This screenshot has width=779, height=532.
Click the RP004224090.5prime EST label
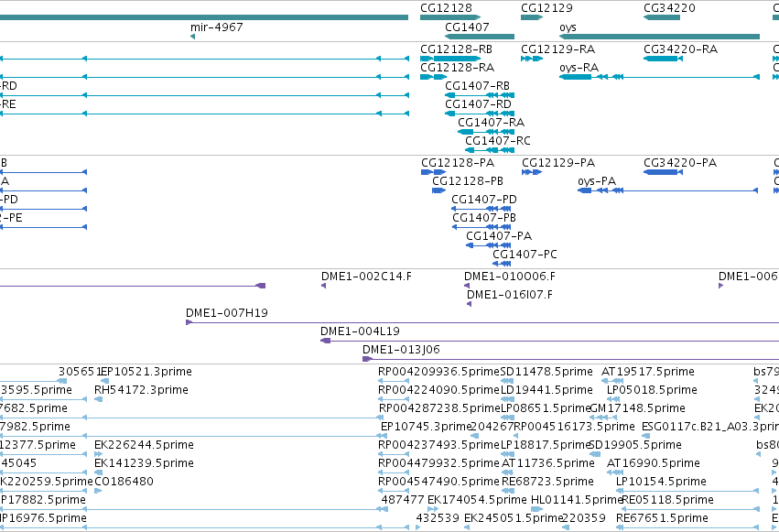pyautogui.click(x=438, y=390)
